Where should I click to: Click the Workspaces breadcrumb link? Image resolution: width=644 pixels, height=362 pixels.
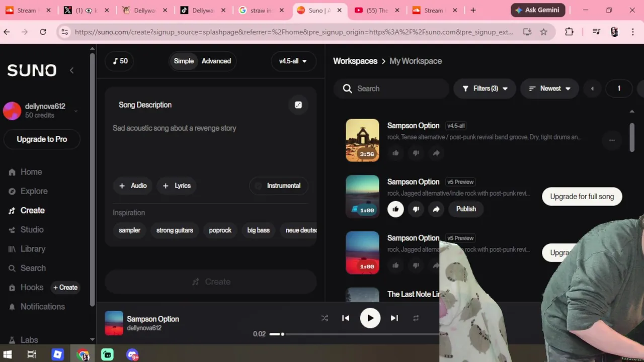tap(355, 61)
